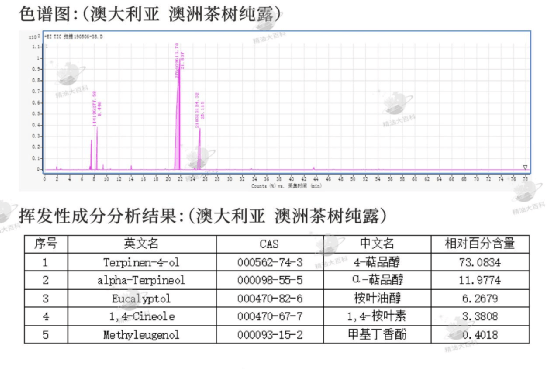Select the 中文名 column header
Viewport: 553px width, 369px height.
click(377, 243)
